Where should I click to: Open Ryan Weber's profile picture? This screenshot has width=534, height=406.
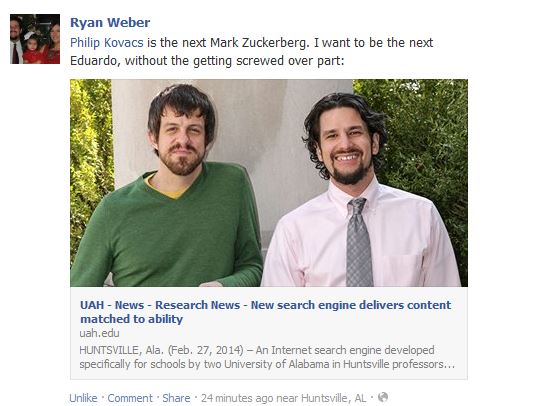tap(35, 39)
